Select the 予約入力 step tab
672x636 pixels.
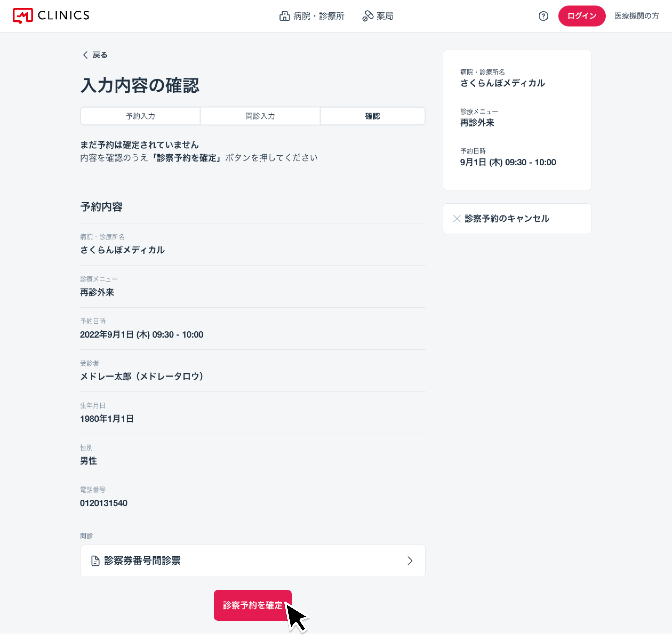pyautogui.click(x=140, y=116)
